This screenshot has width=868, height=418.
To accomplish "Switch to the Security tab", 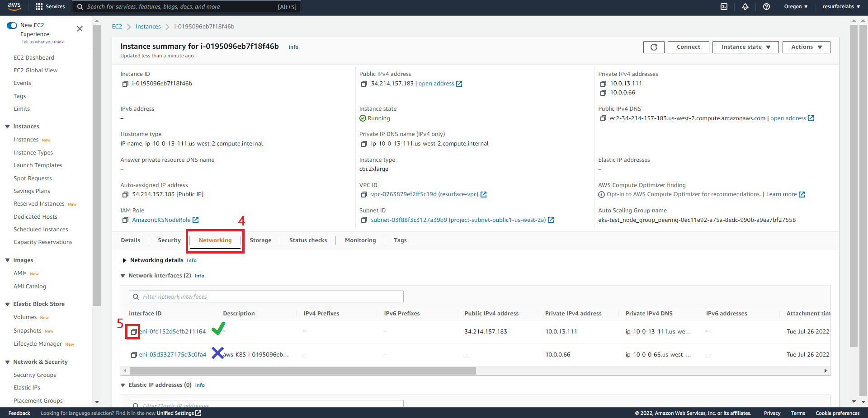I will [169, 240].
